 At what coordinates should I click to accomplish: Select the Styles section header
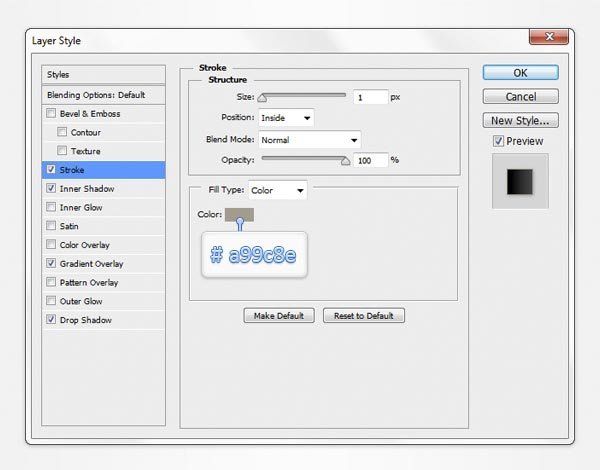[103, 75]
